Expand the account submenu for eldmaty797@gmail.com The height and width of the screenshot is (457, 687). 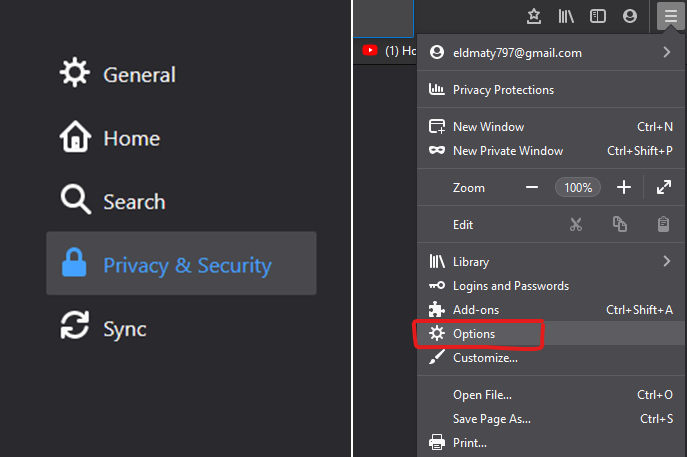click(x=666, y=53)
